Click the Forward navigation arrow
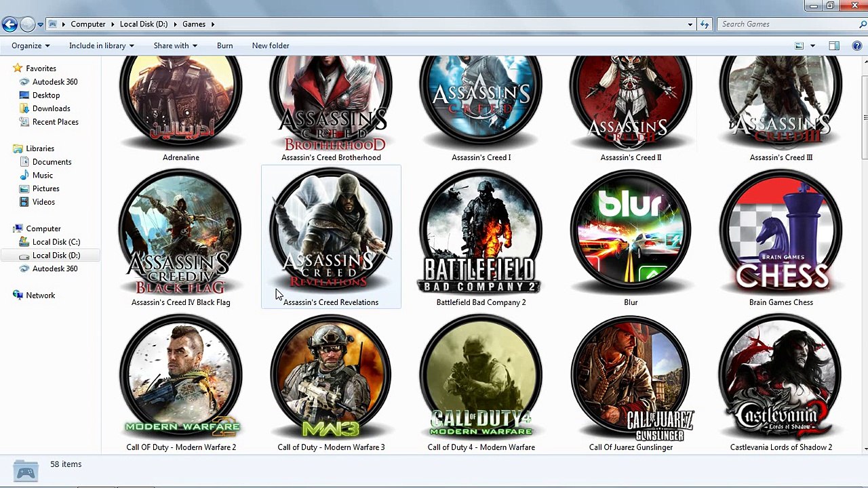This screenshot has width=868, height=488. pyautogui.click(x=27, y=24)
